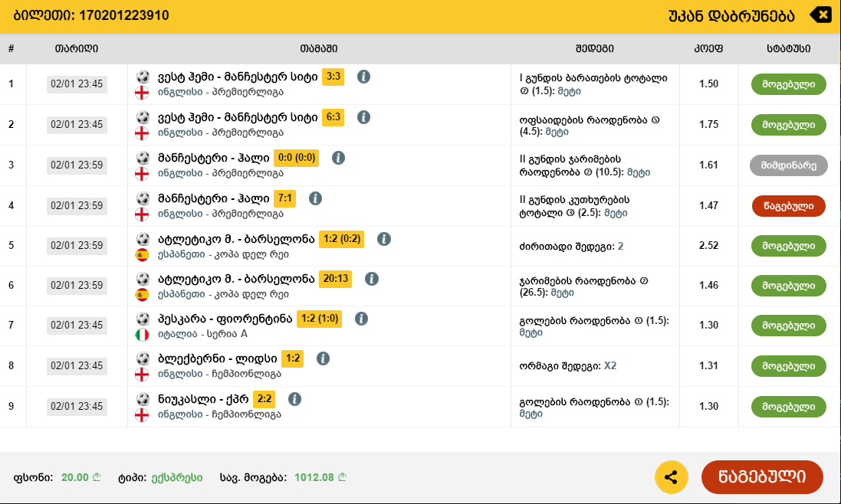The width and height of the screenshot is (841, 504).
Task: Click coefficient 1.61
Action: [x=708, y=165]
